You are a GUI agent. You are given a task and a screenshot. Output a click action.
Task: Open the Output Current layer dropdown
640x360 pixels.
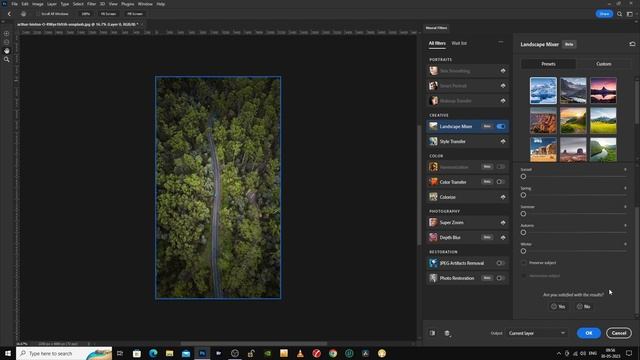[536, 333]
